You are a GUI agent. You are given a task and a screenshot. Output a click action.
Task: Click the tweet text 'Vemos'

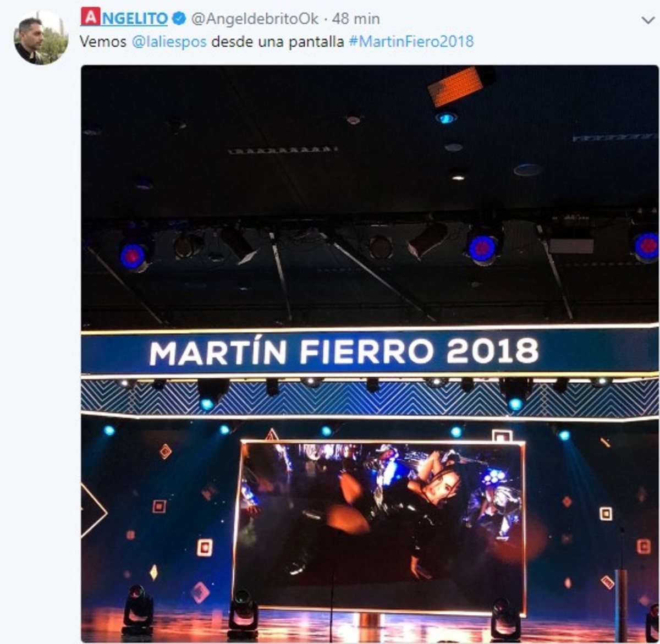click(103, 42)
